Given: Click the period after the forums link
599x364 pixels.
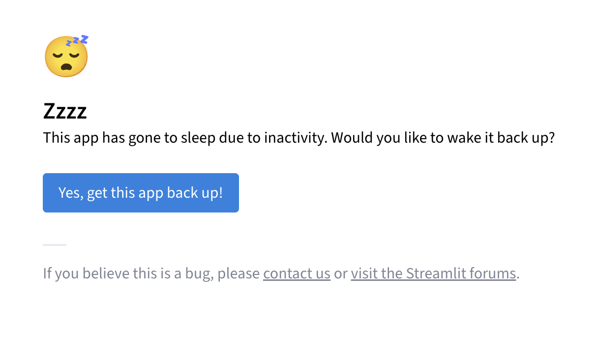Looking at the screenshot, I should click(x=518, y=278).
